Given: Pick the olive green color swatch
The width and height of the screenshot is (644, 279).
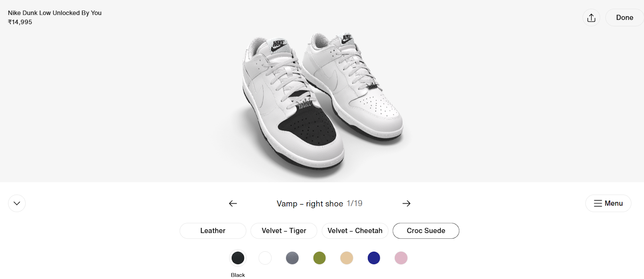Looking at the screenshot, I should tap(320, 258).
